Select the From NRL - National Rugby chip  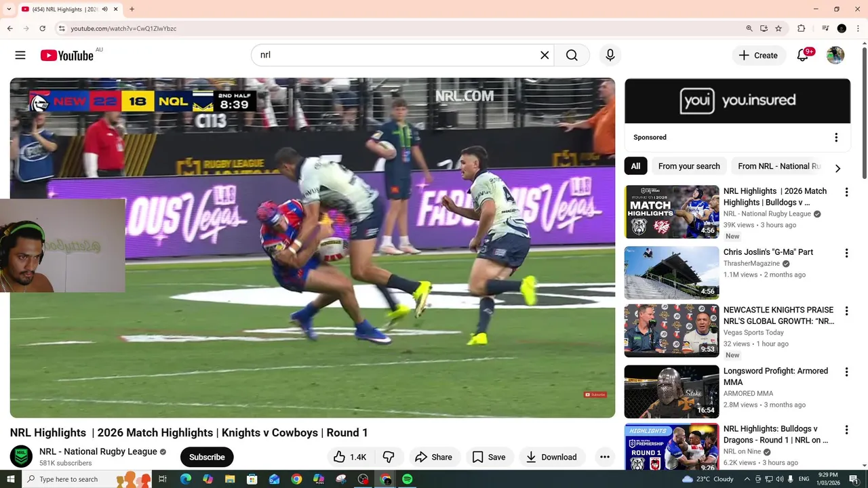[779, 166]
